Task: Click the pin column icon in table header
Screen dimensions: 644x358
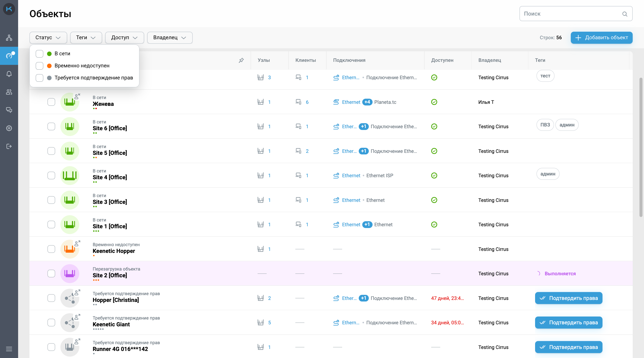Action: point(241,60)
